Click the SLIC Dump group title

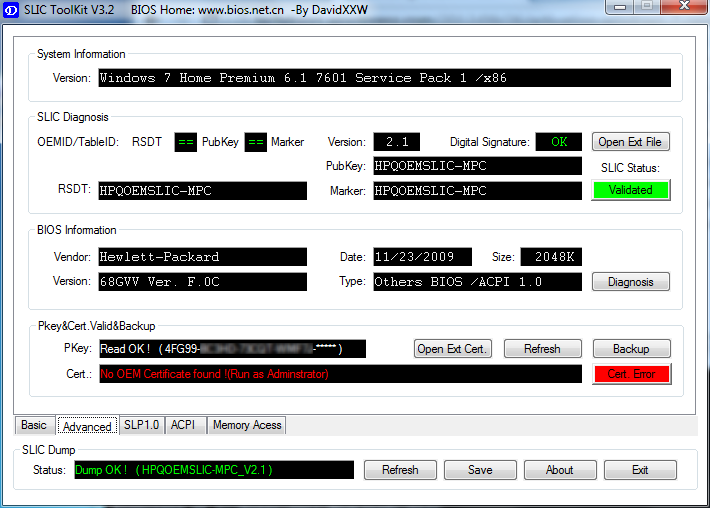tap(48, 450)
